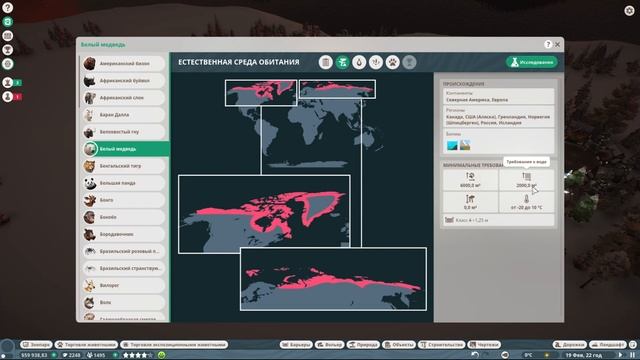This screenshot has height=360, width=640.
Task: Select Бразильский странствующий spider entry
Action: click(x=124, y=269)
